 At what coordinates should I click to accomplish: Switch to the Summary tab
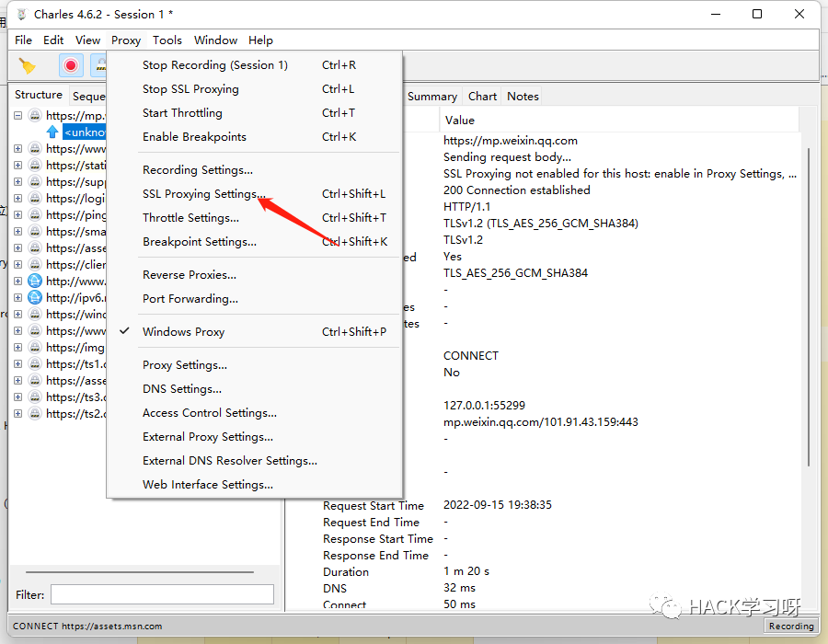[432, 97]
